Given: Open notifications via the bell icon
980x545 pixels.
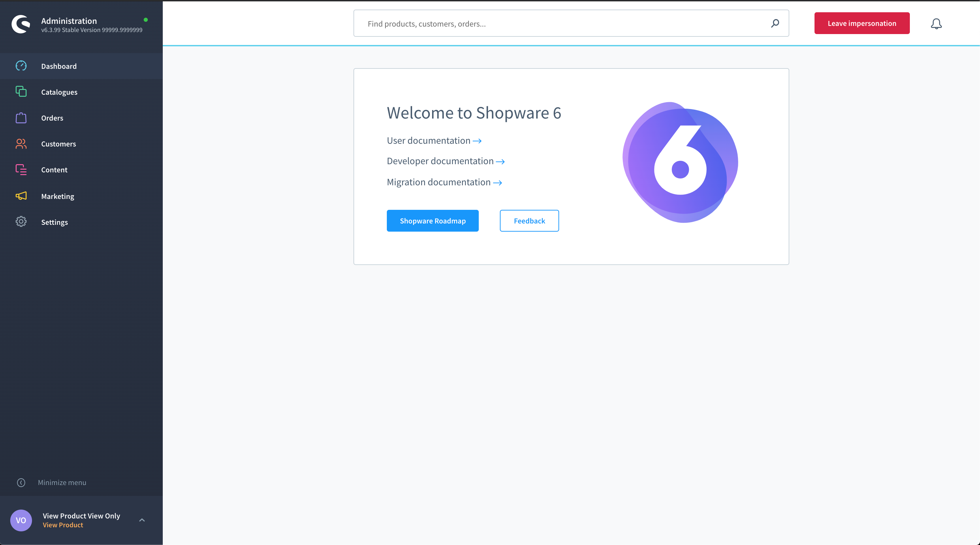Looking at the screenshot, I should [936, 24].
